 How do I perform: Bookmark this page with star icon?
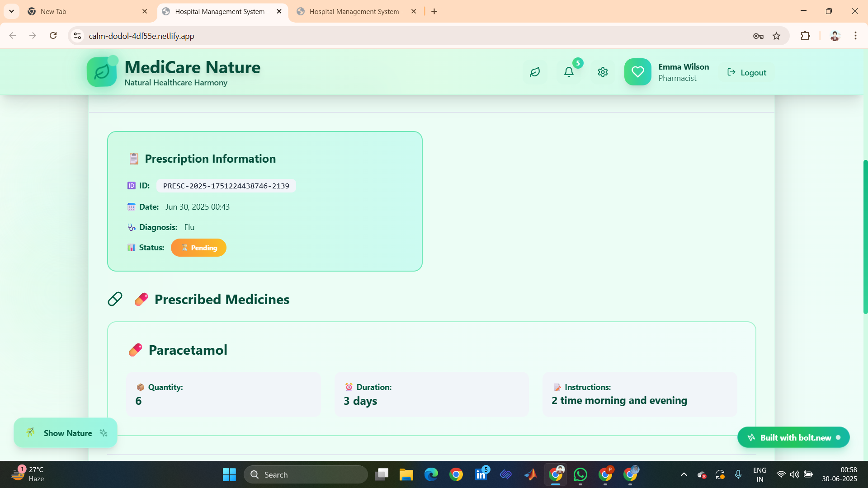(x=776, y=36)
